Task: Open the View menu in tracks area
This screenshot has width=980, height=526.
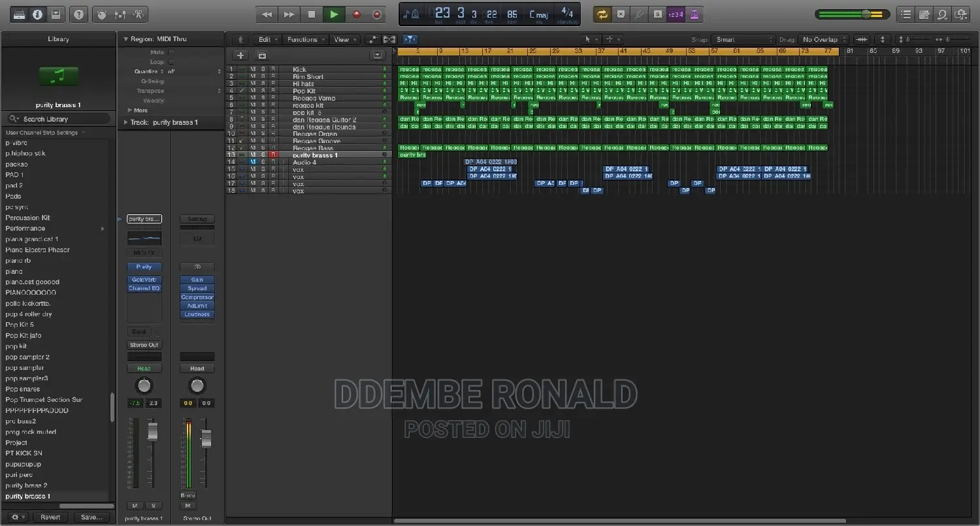Action: click(344, 39)
